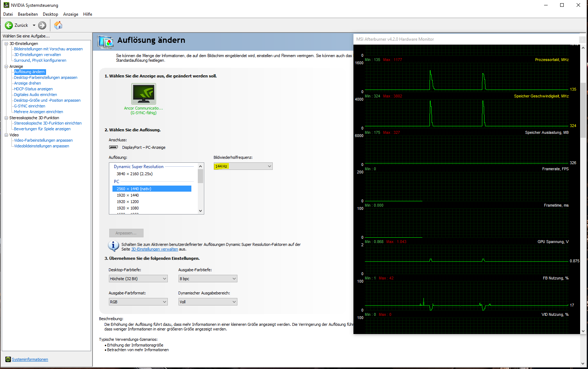Click the Auflösung ändern header icon
This screenshot has height=369, width=588.
point(106,42)
